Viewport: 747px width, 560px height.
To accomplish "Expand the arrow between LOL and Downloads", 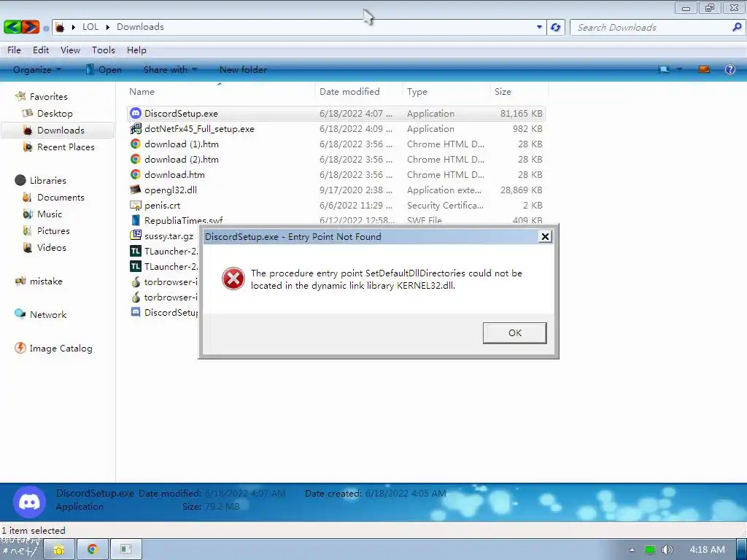I will (x=107, y=27).
